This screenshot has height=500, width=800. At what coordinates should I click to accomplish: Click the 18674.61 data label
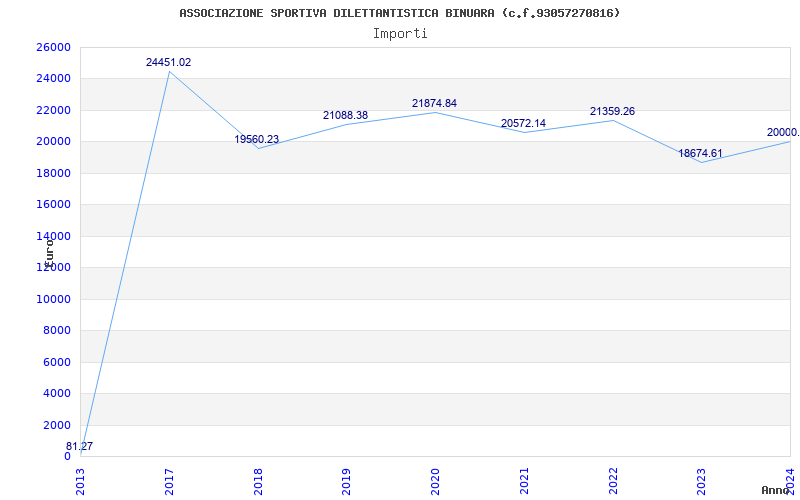[x=701, y=153]
